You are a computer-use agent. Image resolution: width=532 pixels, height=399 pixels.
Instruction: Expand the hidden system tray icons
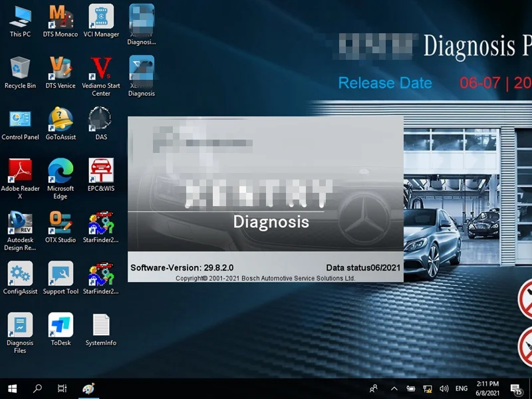point(394,388)
